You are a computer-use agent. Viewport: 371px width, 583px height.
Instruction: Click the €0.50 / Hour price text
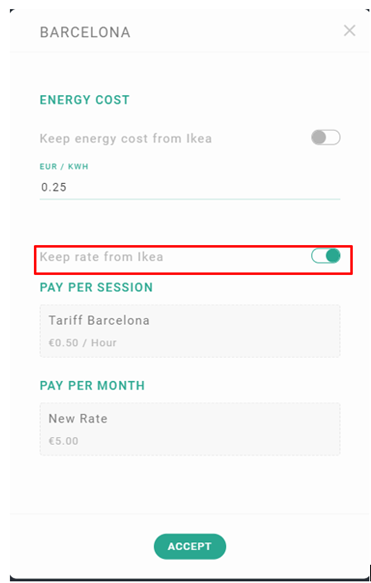[x=83, y=342]
